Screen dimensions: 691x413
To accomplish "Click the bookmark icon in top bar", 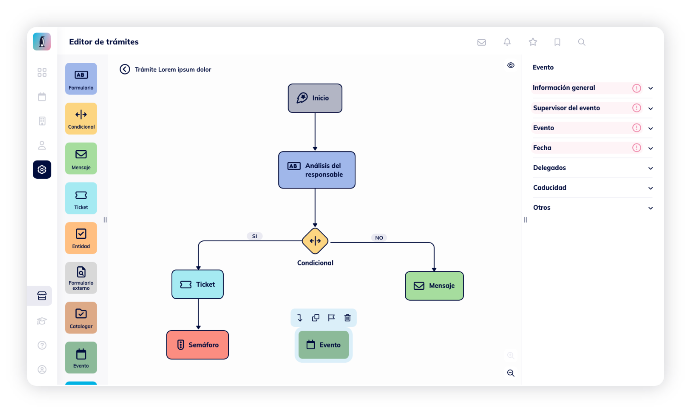I will (557, 42).
